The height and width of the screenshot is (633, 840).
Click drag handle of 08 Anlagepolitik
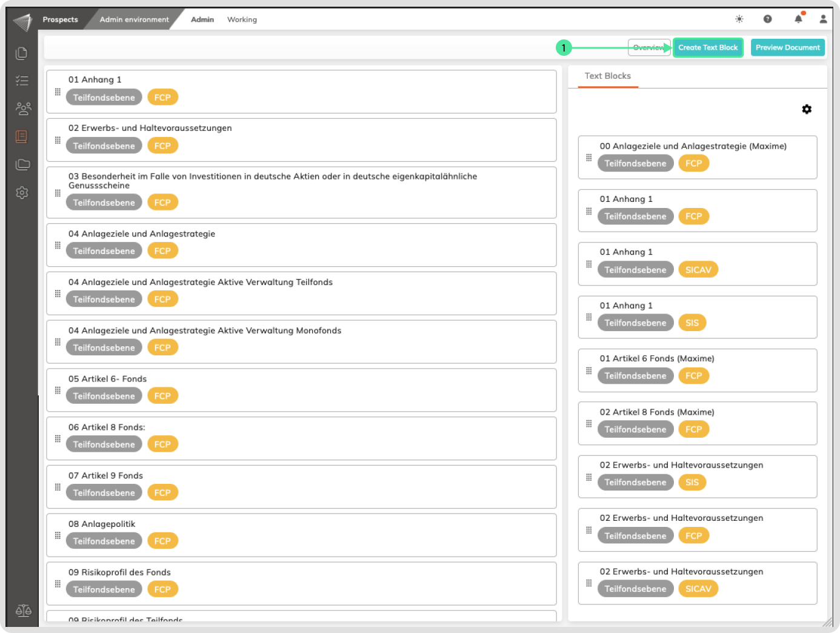(58, 535)
